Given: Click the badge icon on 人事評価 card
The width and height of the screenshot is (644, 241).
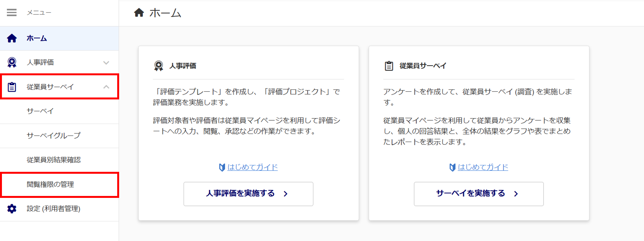Looking at the screenshot, I should tap(158, 66).
